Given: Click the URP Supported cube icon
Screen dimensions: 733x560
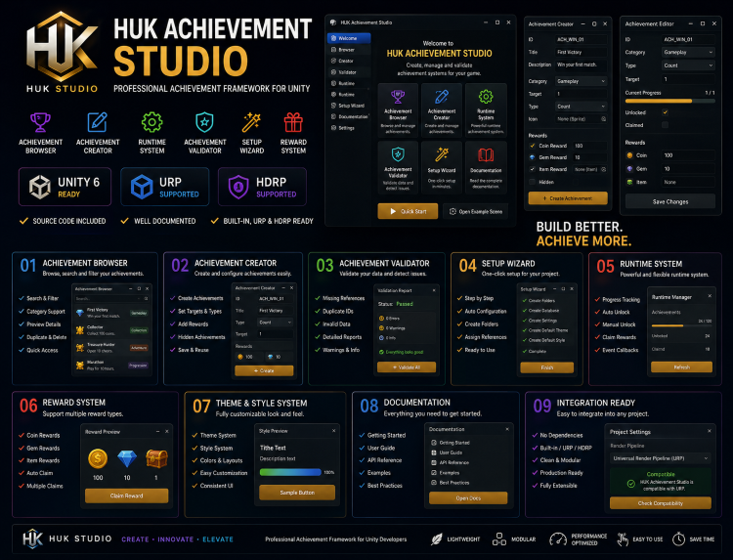Looking at the screenshot, I should (x=142, y=187).
